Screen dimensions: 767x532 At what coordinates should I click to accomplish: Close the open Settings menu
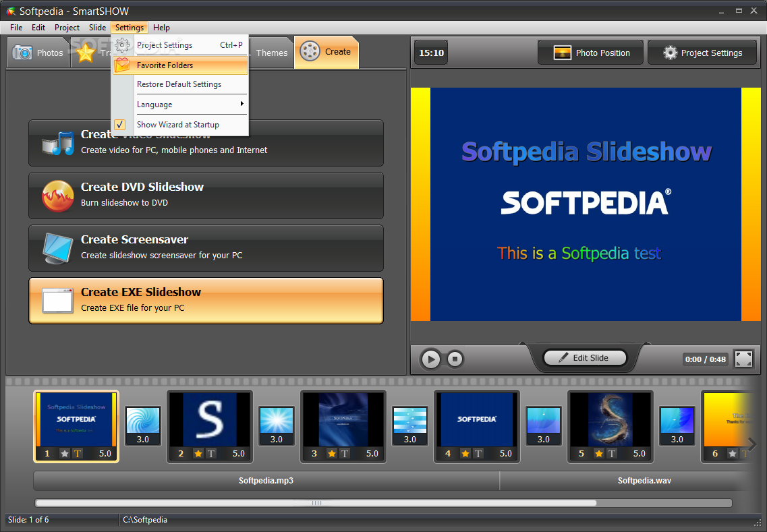pyautogui.click(x=129, y=28)
